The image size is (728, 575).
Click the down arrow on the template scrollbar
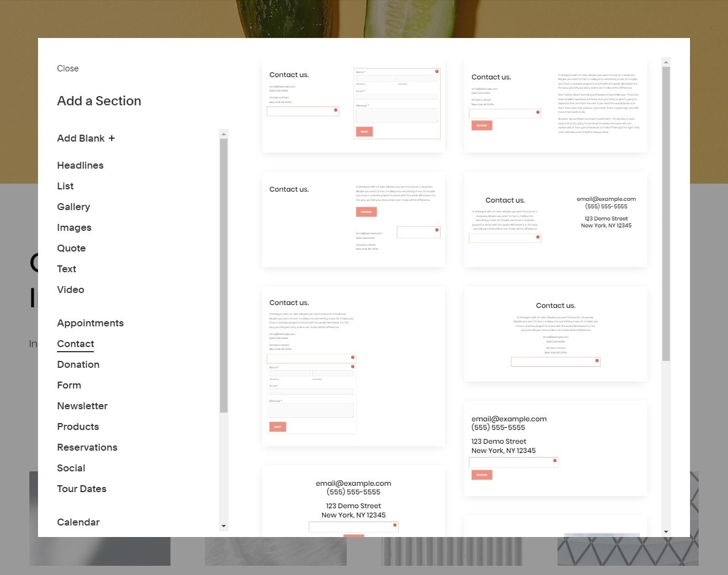(x=666, y=531)
